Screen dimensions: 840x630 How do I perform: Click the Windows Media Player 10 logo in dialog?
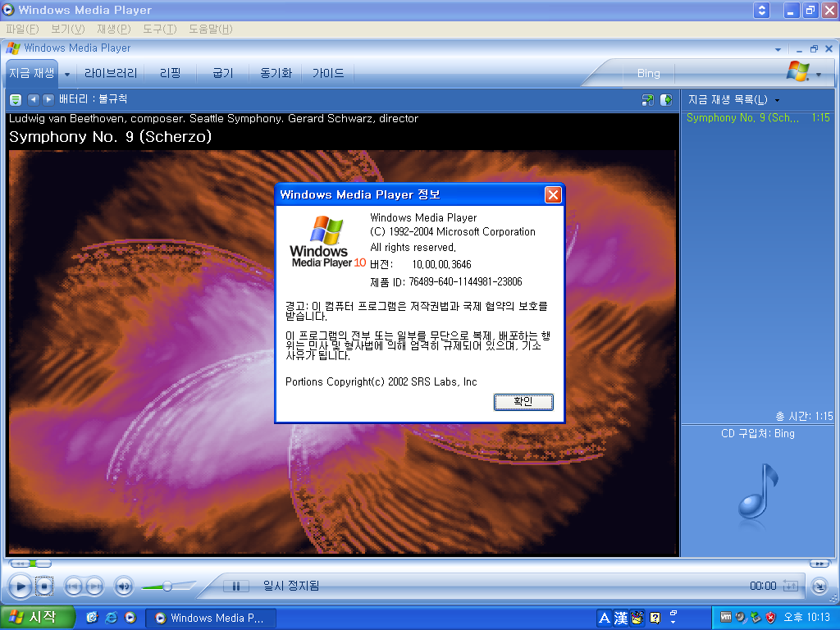(327, 242)
